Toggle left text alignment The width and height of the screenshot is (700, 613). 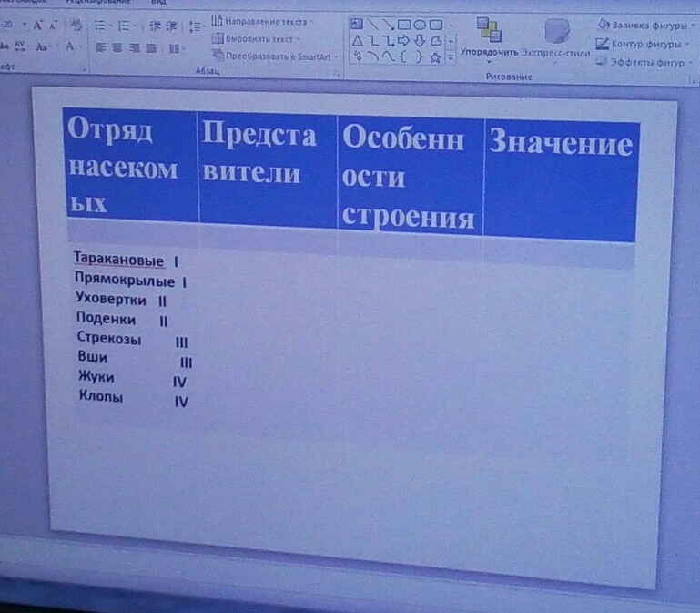point(99,46)
